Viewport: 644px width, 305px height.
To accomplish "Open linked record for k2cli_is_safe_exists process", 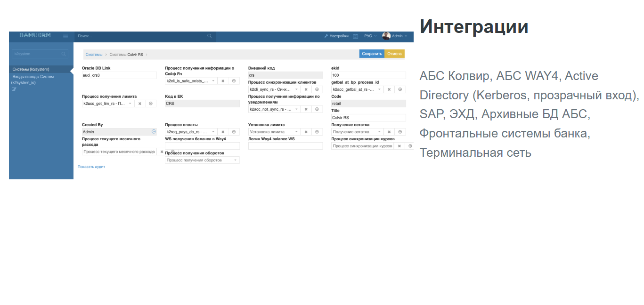I will pos(234,81).
